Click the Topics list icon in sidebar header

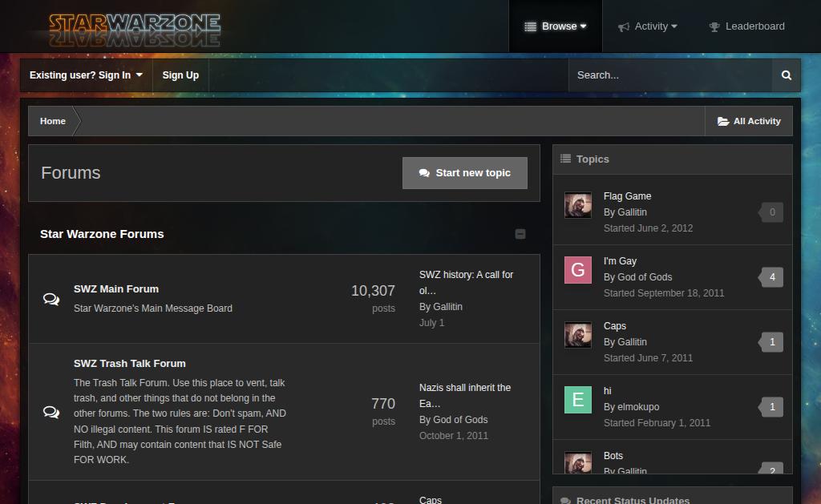[565, 159]
